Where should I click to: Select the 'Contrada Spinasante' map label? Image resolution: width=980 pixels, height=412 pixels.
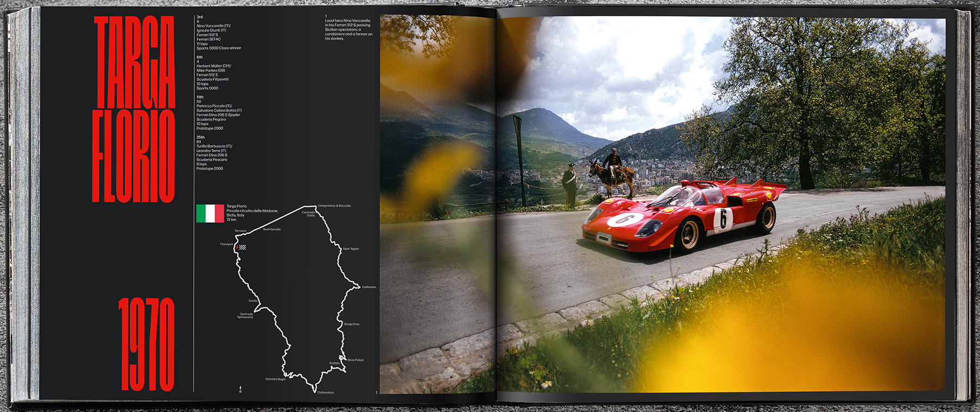point(246,316)
